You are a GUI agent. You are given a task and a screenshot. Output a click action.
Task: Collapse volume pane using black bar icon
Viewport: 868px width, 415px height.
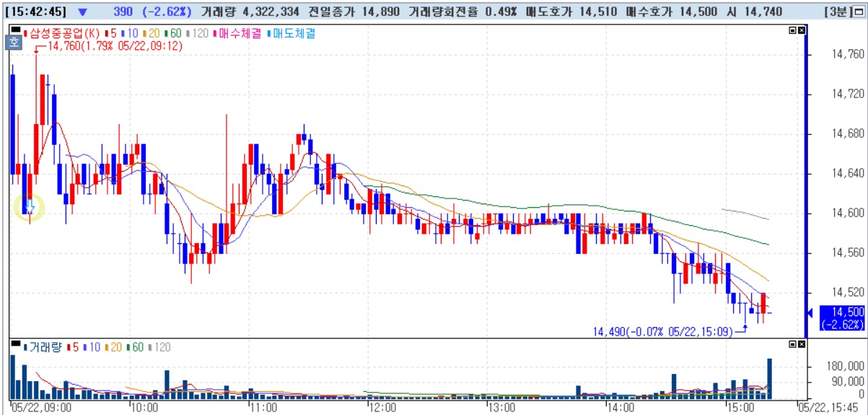point(16,344)
